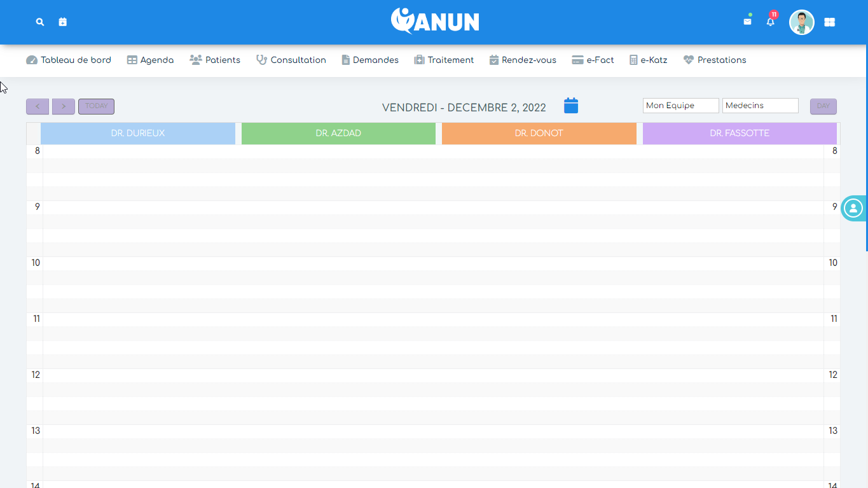
Task: Open the apps grid icon
Action: 829,22
